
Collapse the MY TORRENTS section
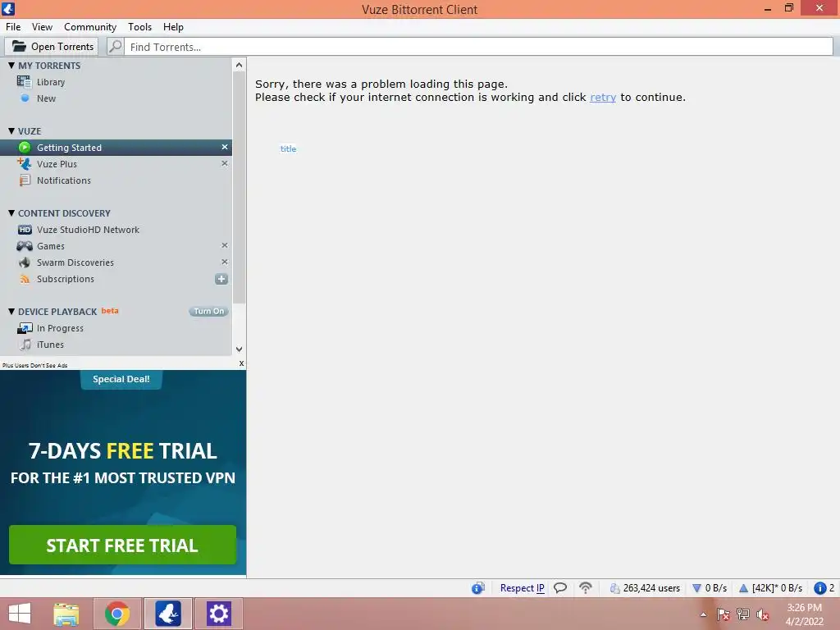pyautogui.click(x=11, y=66)
